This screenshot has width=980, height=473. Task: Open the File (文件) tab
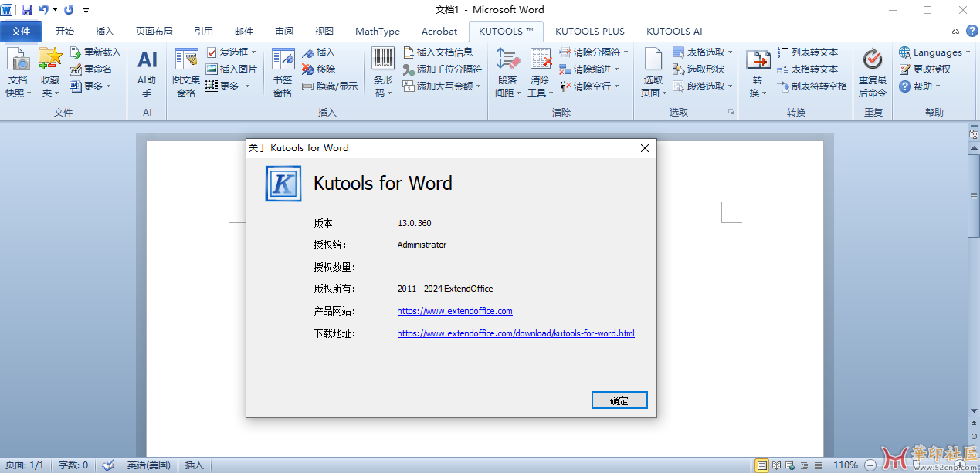(x=22, y=32)
